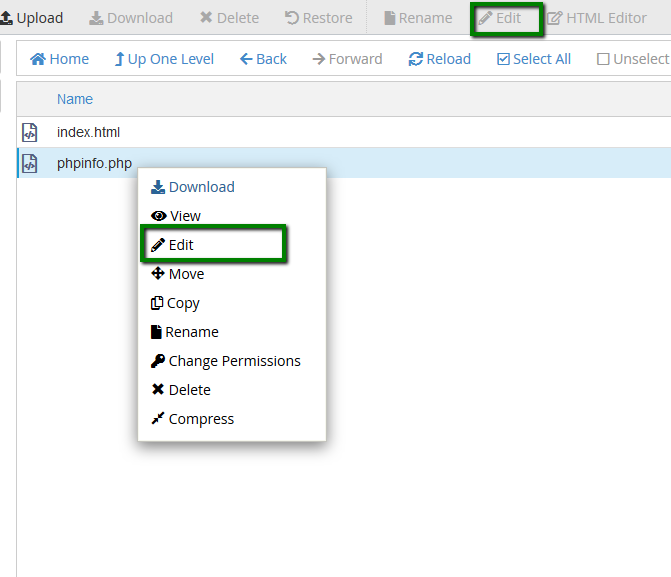Go to Home directory link
Viewport: 671px width, 577px height.
point(59,59)
